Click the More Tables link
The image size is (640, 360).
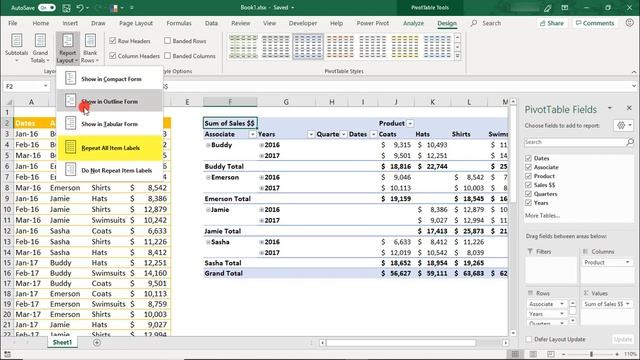click(x=542, y=216)
